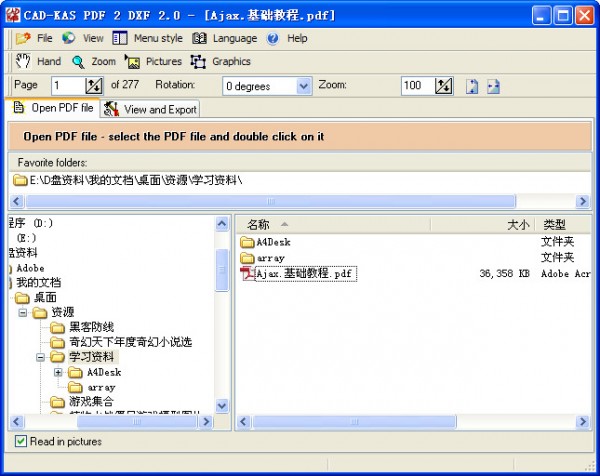Select the 资源 folder in tree

pyautogui.click(x=63, y=312)
